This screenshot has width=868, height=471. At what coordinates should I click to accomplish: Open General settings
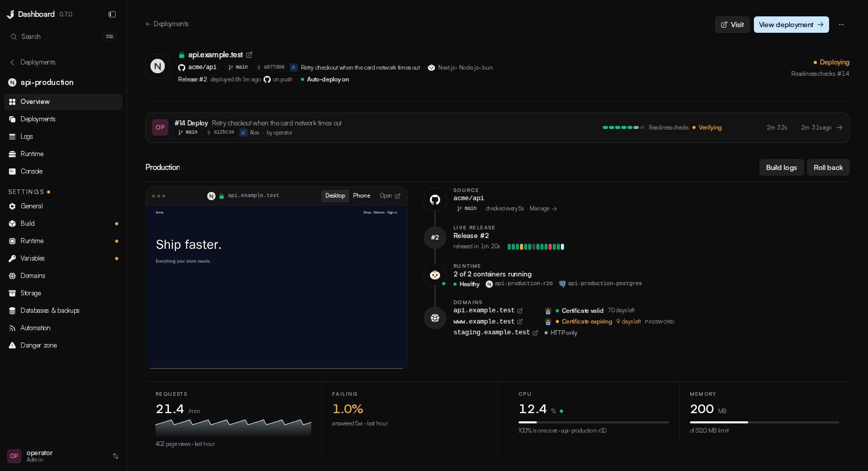63,206
